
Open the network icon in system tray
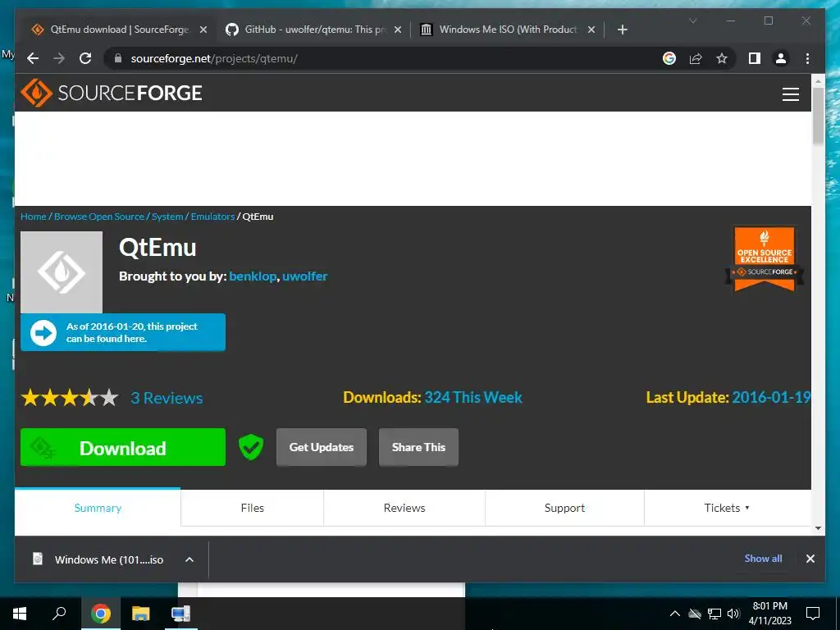714,614
